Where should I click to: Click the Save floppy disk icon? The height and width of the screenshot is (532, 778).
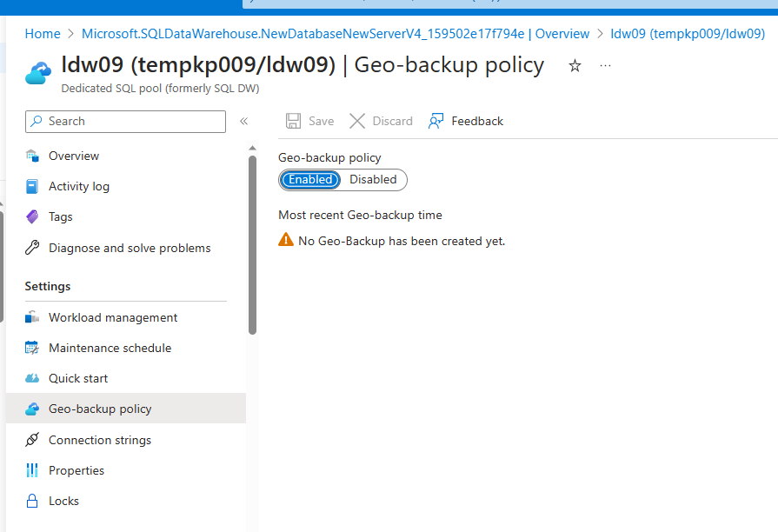click(x=293, y=121)
